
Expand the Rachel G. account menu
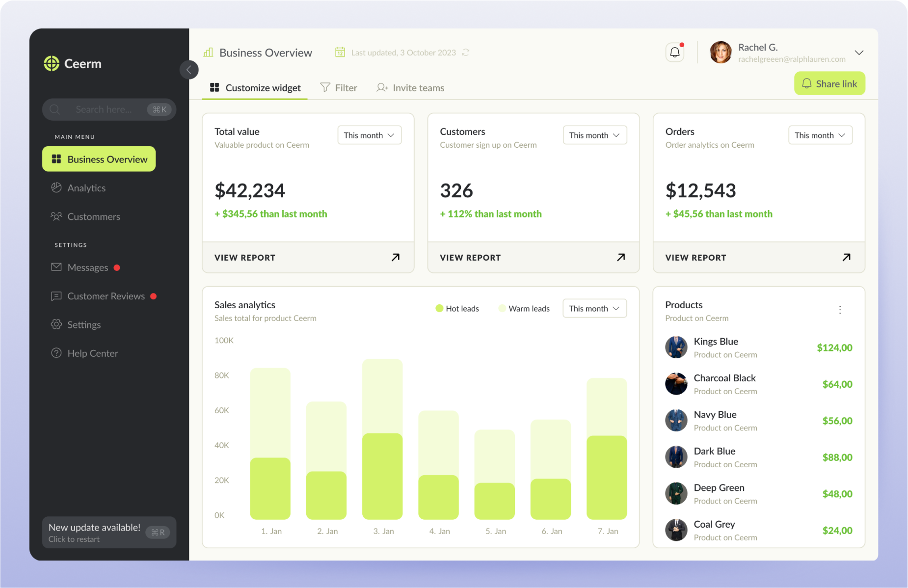pos(859,52)
